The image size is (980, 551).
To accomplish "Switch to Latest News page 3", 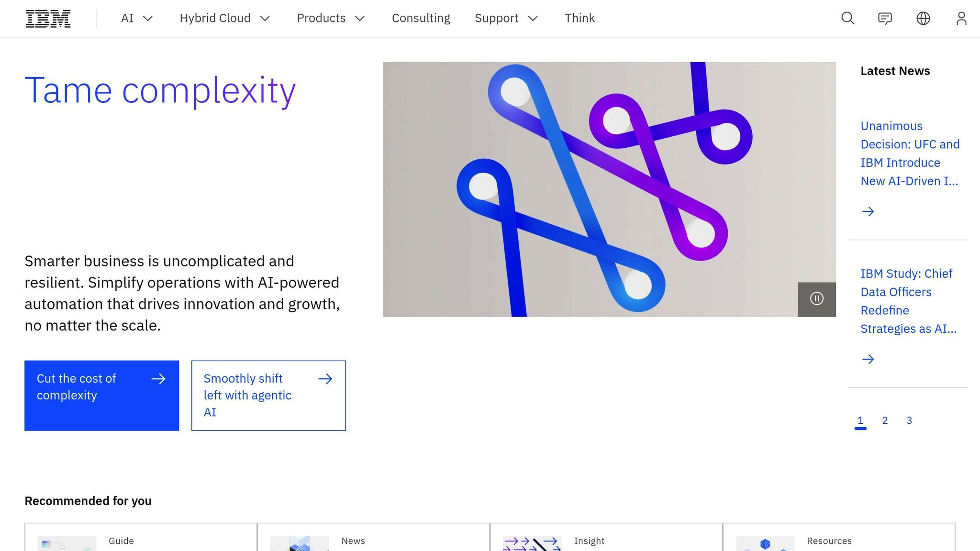I will click(909, 420).
